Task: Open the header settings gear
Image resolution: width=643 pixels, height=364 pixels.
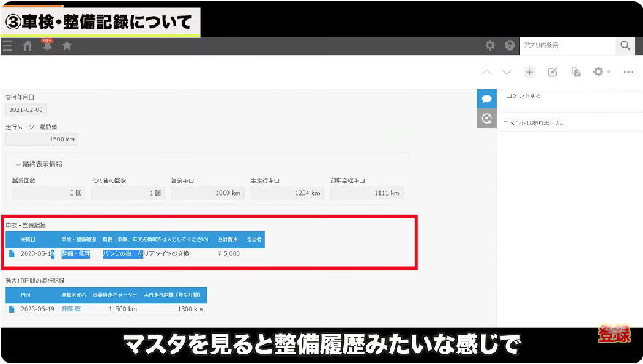Action: pos(491,46)
